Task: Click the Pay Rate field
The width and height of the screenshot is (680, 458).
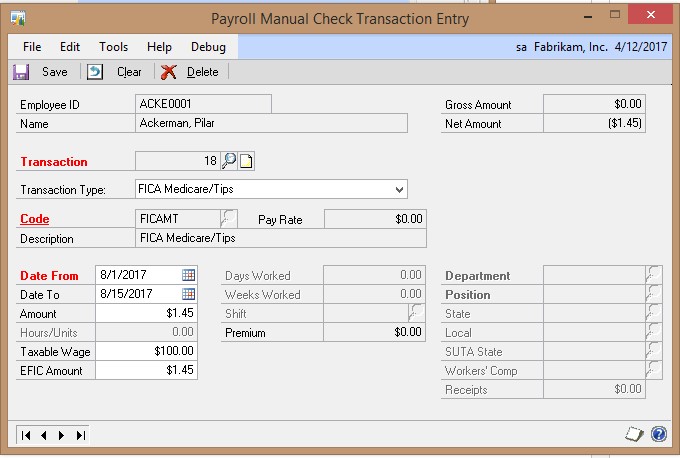Action: (x=375, y=219)
